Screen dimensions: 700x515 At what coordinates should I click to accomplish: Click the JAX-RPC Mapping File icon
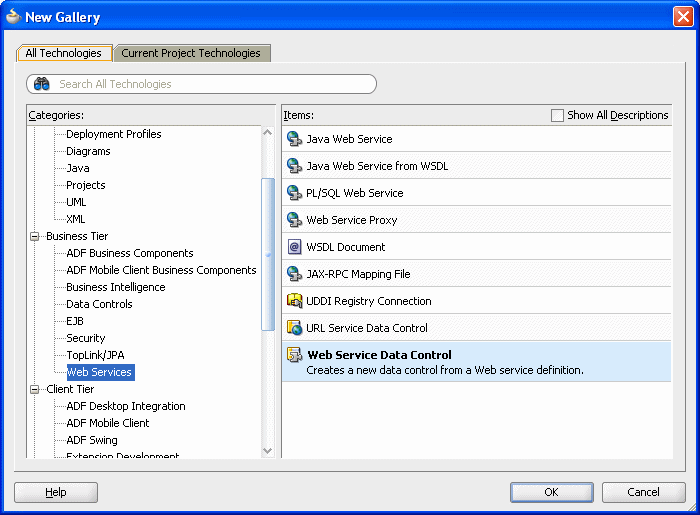pyautogui.click(x=294, y=274)
